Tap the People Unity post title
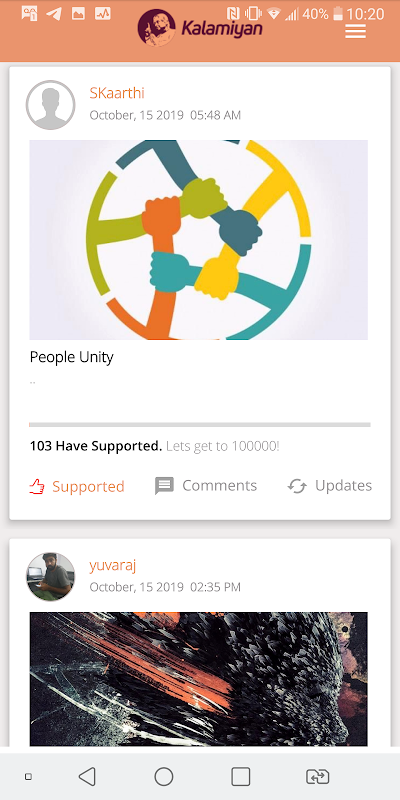The height and width of the screenshot is (800, 400). (x=71, y=357)
